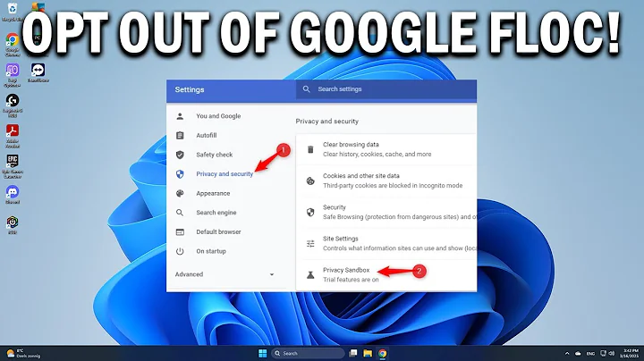Screen dimensions: 644x361
Task: Select the Epic Games Launcher desktop icon
Action: (x=13, y=166)
